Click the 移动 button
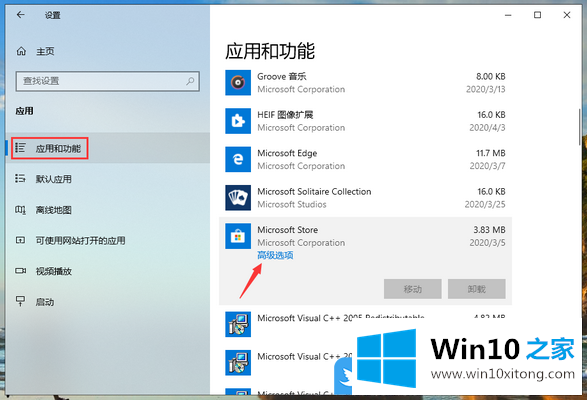 (x=413, y=289)
